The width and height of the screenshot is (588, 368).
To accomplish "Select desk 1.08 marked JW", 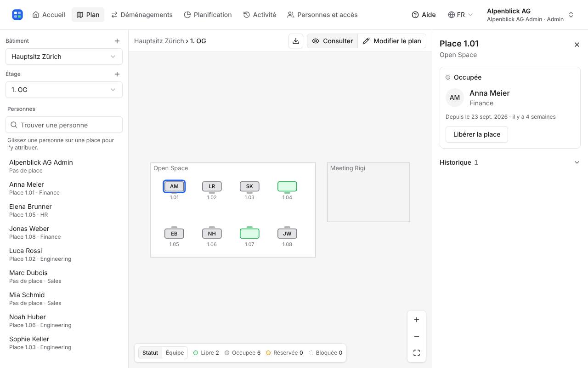I will pyautogui.click(x=287, y=234).
